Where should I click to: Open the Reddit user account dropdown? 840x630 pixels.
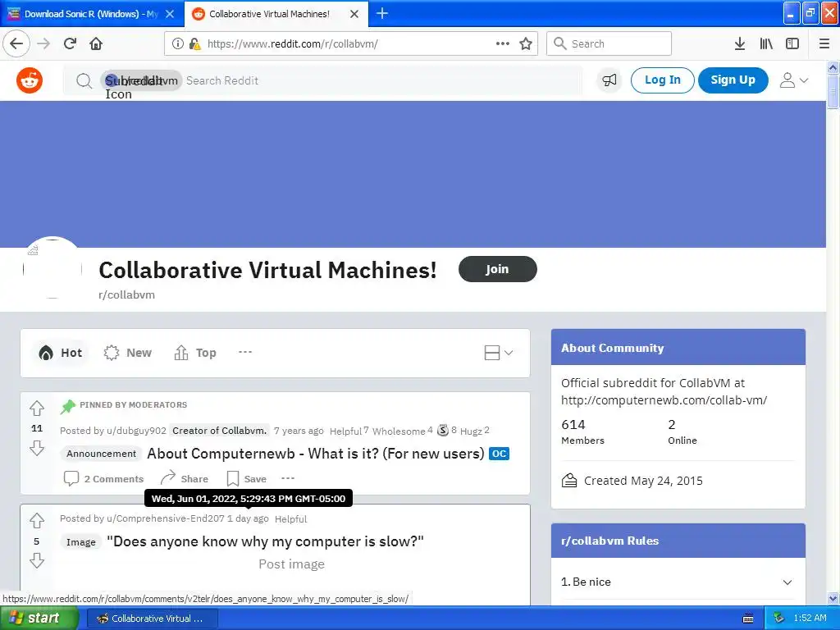tap(793, 80)
